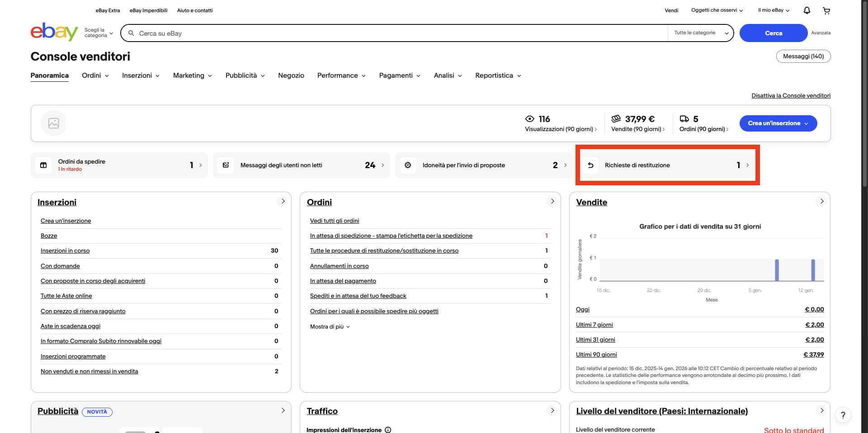This screenshot has height=433, width=868.
Task: Open the help question mark button
Action: [x=843, y=415]
